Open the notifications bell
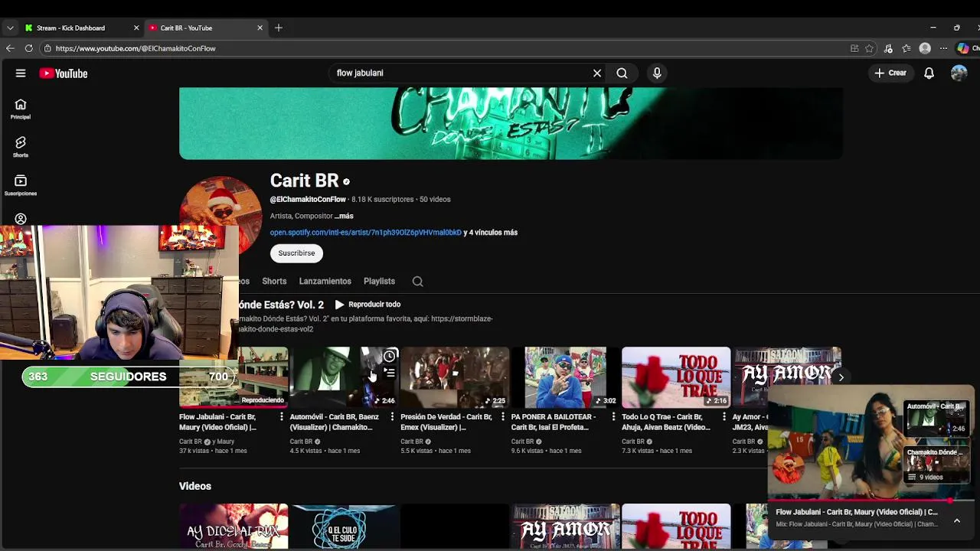The image size is (980, 551). tap(929, 73)
